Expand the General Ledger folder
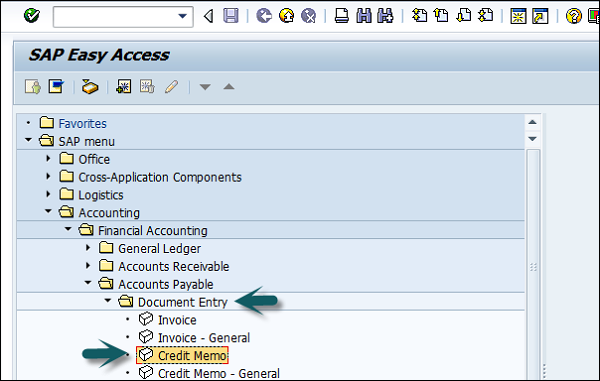 pyautogui.click(x=88, y=248)
